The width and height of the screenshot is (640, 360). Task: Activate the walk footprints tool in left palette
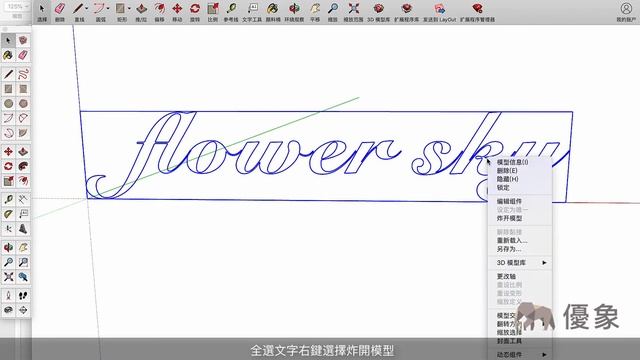point(23,296)
